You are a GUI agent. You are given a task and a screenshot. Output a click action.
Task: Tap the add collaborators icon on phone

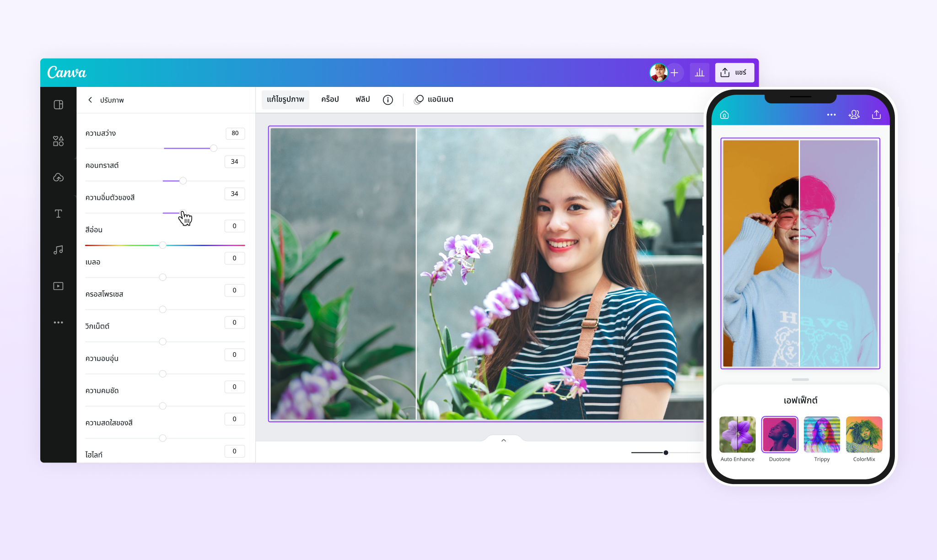tap(854, 115)
